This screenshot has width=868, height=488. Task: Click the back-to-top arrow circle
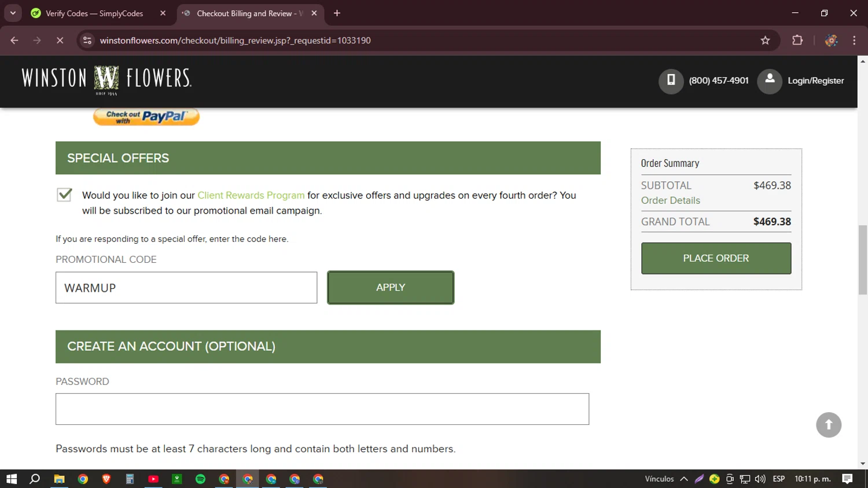(x=829, y=425)
